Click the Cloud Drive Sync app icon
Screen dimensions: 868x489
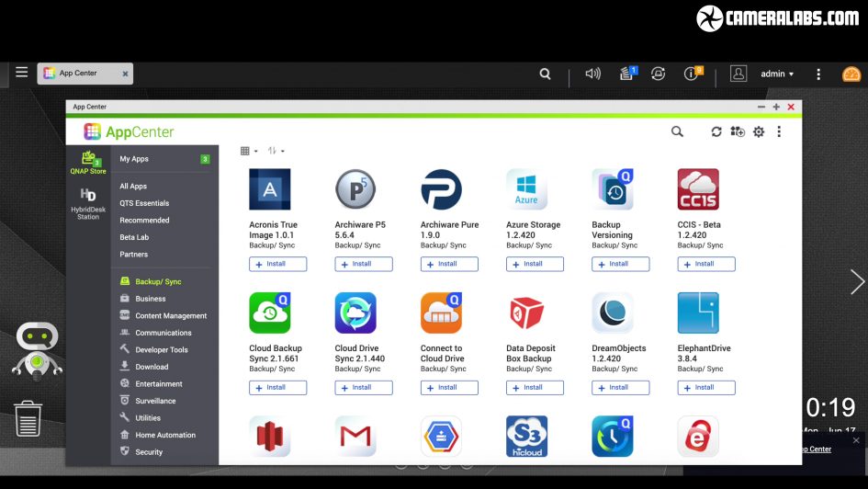tap(355, 313)
